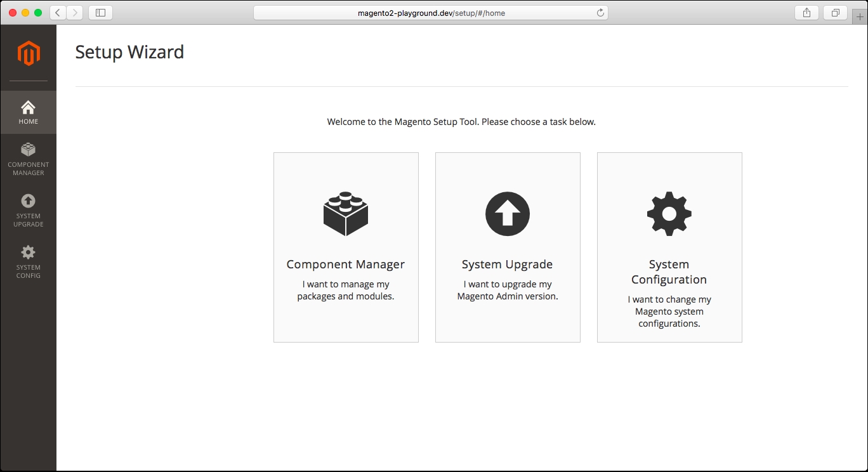Viewport: 868px width, 472px height.
Task: Open a new tab with plus button
Action: point(860,16)
